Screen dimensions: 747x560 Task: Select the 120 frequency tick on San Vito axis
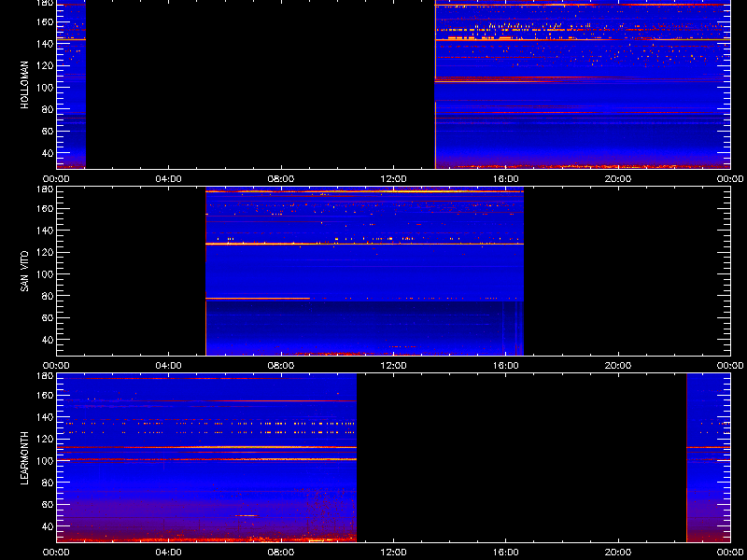pyautogui.click(x=45, y=252)
